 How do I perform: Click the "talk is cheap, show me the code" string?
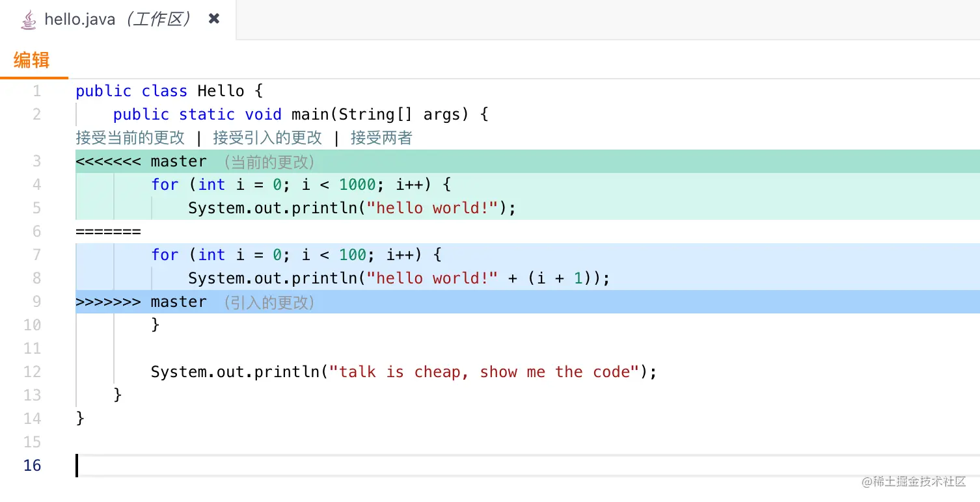tap(484, 372)
